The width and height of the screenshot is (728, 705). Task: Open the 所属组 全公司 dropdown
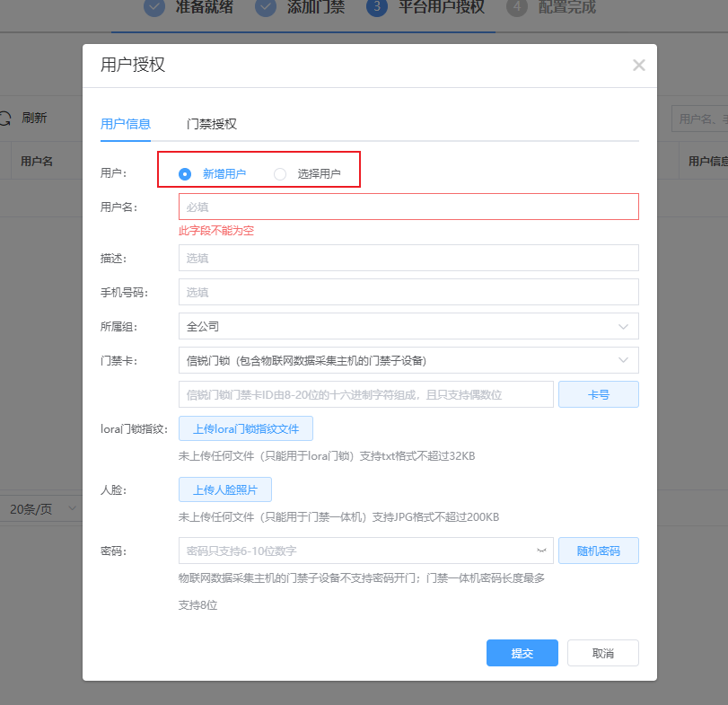(408, 326)
